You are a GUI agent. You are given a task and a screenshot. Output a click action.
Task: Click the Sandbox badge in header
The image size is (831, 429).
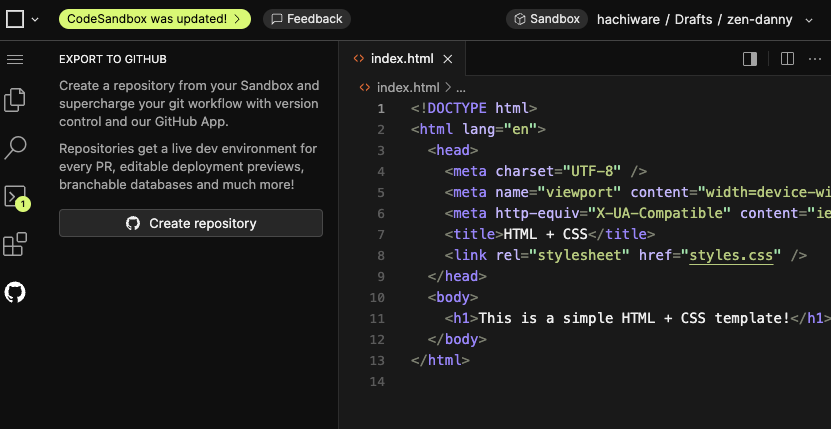tap(545, 19)
